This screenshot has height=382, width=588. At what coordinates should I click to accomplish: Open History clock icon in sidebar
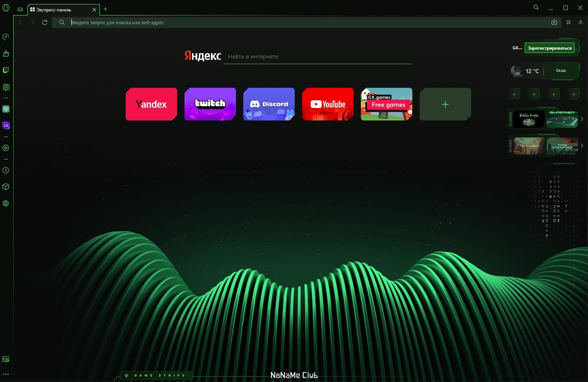click(6, 170)
